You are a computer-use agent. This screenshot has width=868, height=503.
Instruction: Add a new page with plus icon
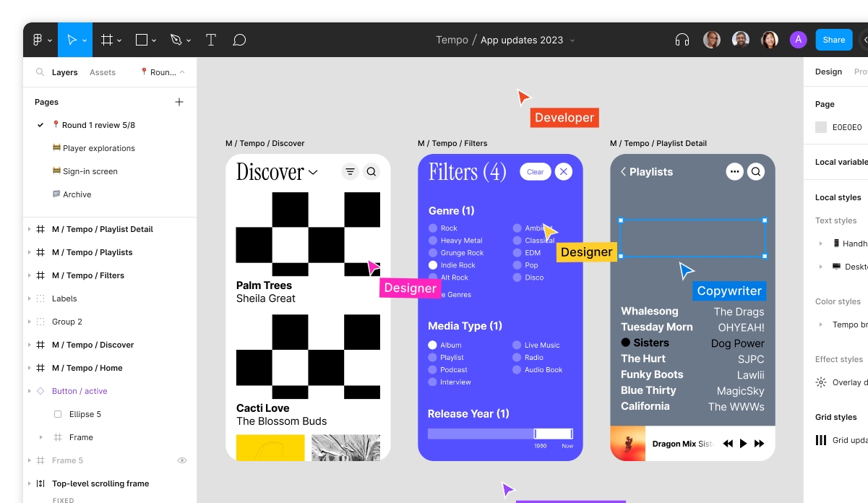click(x=179, y=102)
